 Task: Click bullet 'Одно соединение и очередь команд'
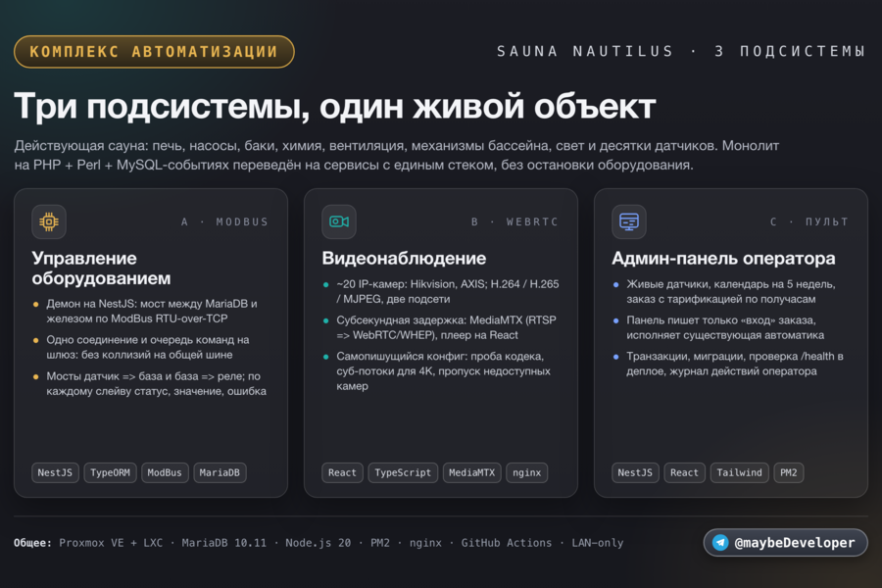tap(148, 347)
